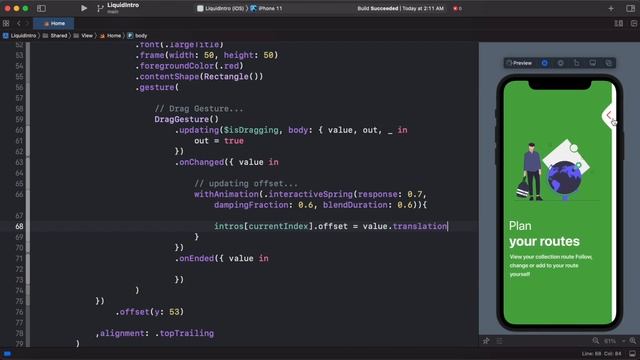This screenshot has width=640, height=360.
Task: Click Shared folder in jump bar
Action: pos(55,36)
